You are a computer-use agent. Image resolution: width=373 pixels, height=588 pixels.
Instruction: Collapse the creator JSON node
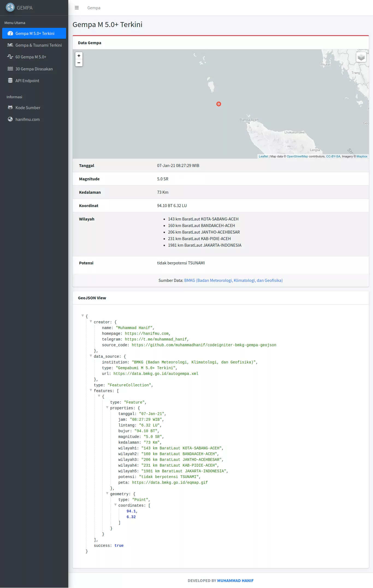click(x=91, y=321)
